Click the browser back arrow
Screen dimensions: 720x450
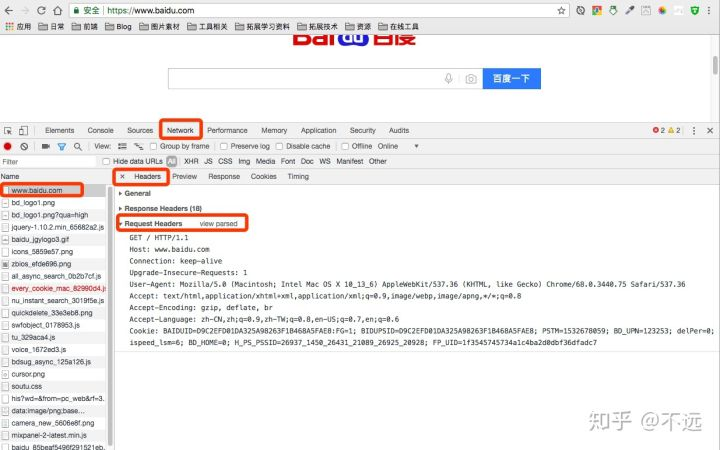coord(9,10)
